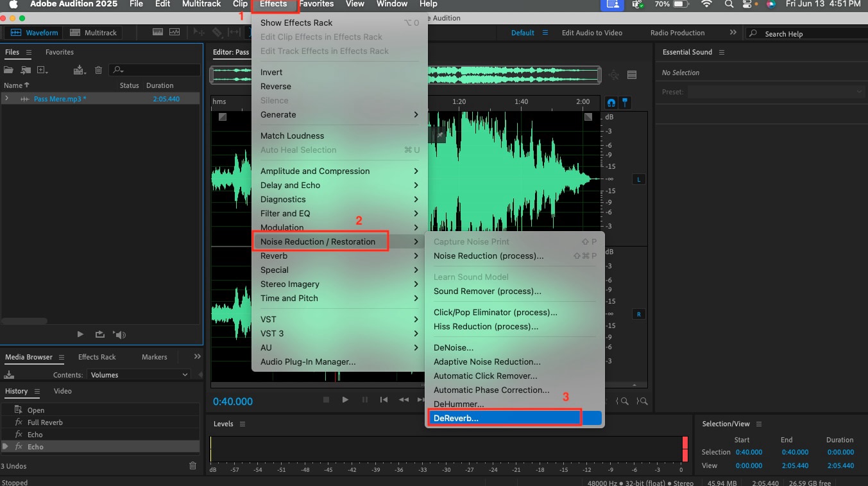Toggle snapping magnet icon
Viewport: 868px width, 486px height.
[x=611, y=102]
